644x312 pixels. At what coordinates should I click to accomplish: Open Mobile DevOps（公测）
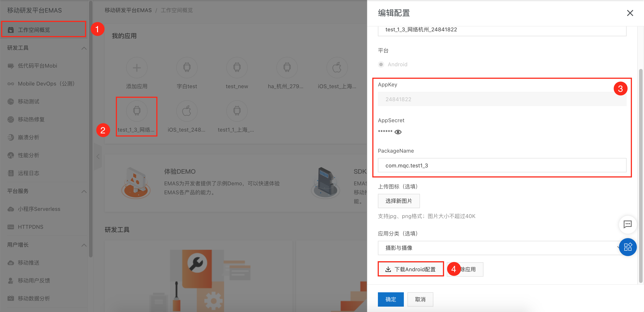(47, 83)
